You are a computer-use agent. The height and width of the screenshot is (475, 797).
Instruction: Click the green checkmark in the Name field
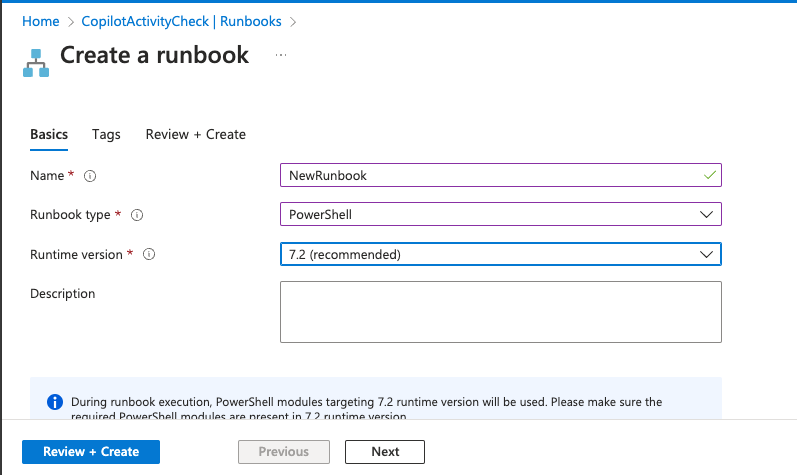[709, 175]
